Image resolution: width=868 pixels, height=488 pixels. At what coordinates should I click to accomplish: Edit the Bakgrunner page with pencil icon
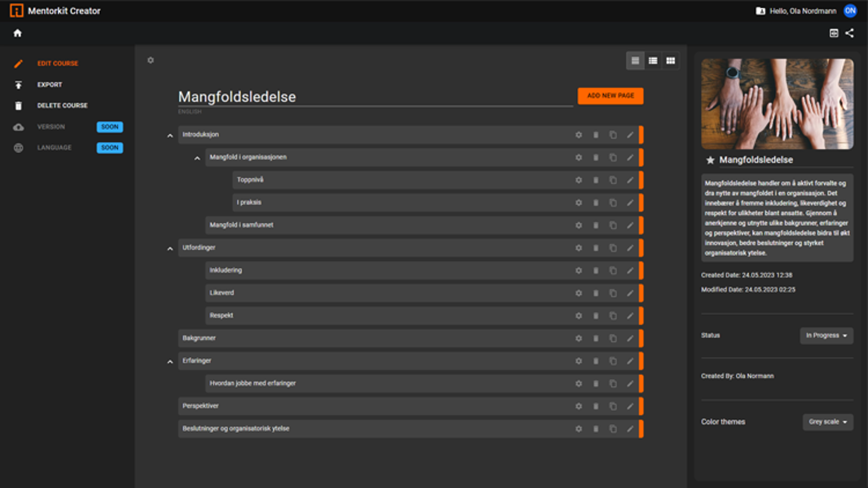(x=629, y=338)
